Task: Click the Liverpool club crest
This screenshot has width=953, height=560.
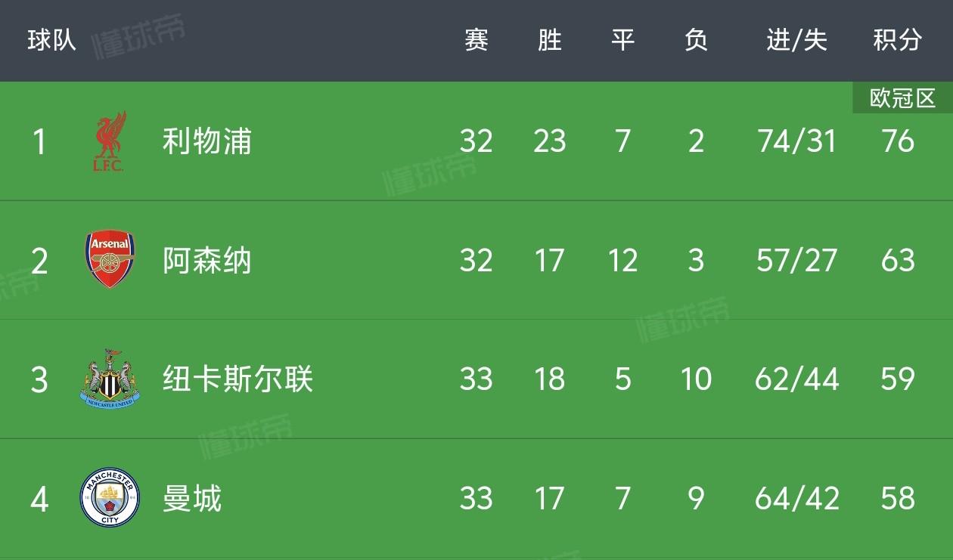Action: (110, 141)
